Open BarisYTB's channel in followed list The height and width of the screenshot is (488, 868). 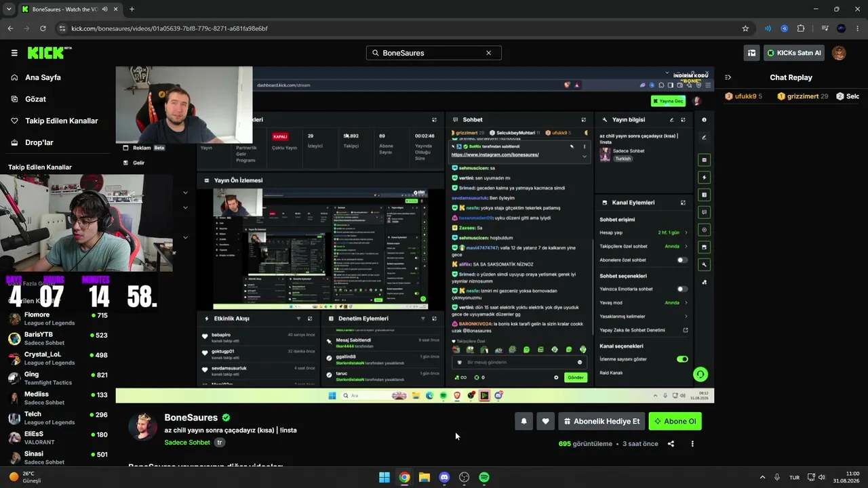(58, 339)
